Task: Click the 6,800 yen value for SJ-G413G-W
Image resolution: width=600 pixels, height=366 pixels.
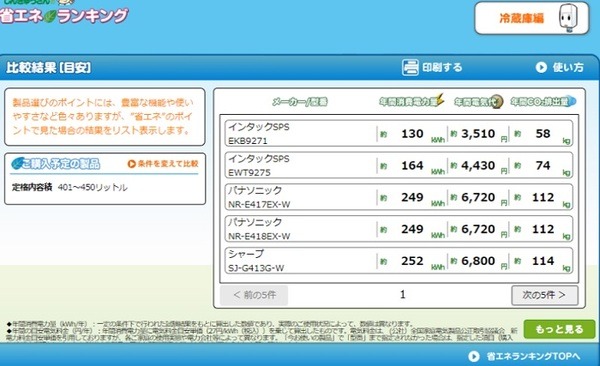Action: 478,261
